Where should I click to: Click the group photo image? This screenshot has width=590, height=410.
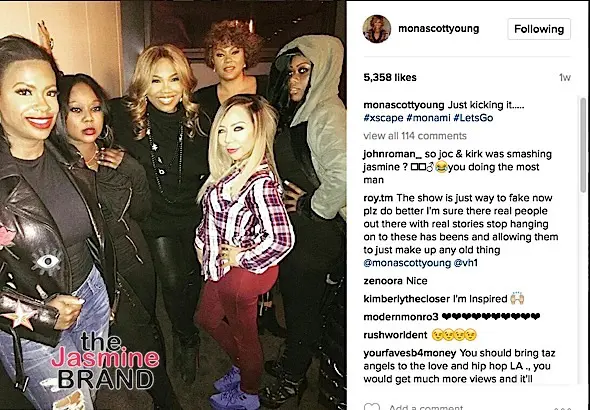point(173,205)
